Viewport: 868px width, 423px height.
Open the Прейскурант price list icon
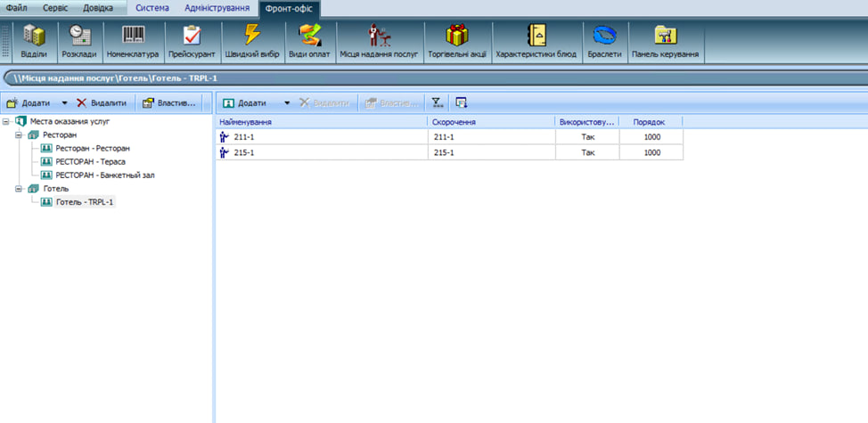192,42
